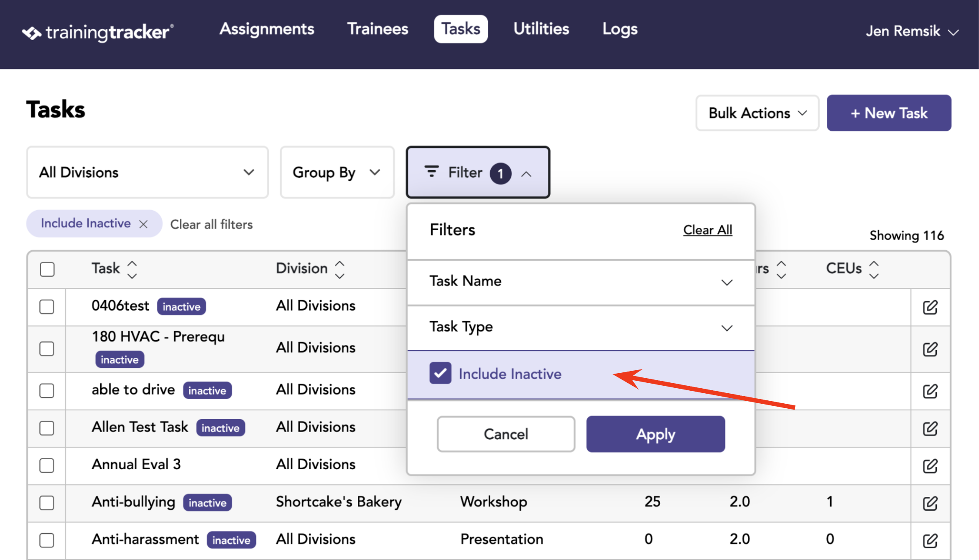979x560 pixels.
Task: Click the Showing 116 count text
Action: 906,235
